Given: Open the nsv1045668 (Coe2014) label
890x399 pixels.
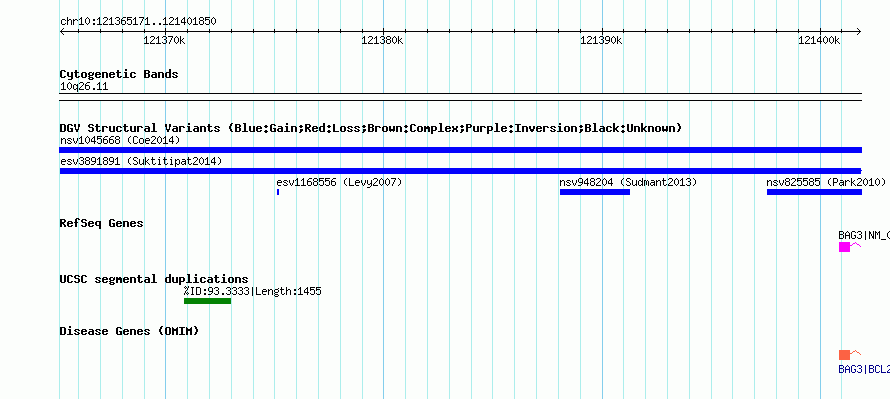Looking at the screenshot, I should pos(120,140).
